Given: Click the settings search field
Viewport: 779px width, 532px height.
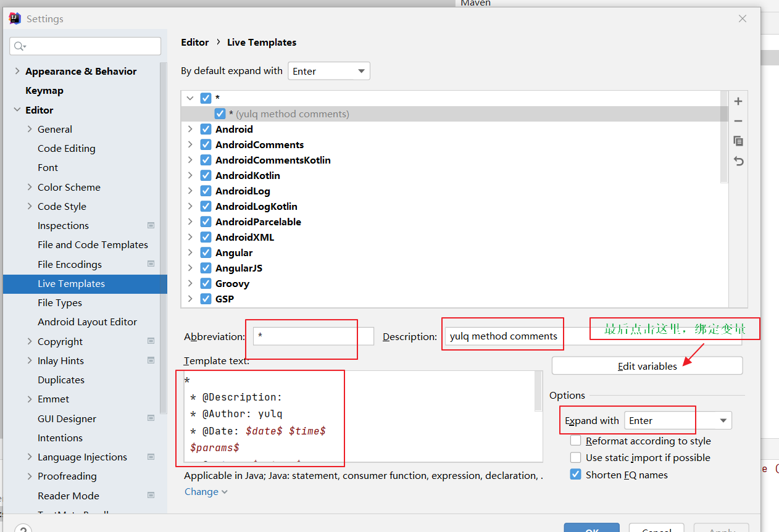Looking at the screenshot, I should pos(85,46).
